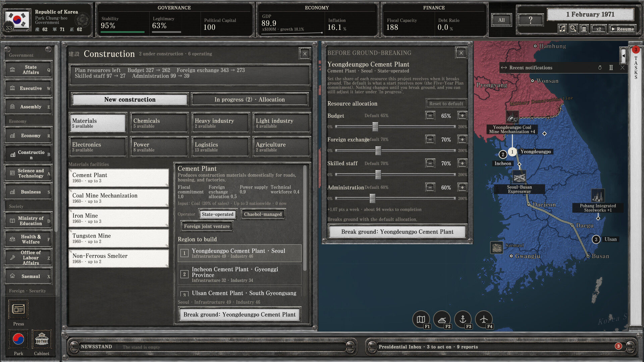Click the Cement Plant description scrollbar
This screenshot has width=644, height=362.
pyautogui.click(x=305, y=218)
